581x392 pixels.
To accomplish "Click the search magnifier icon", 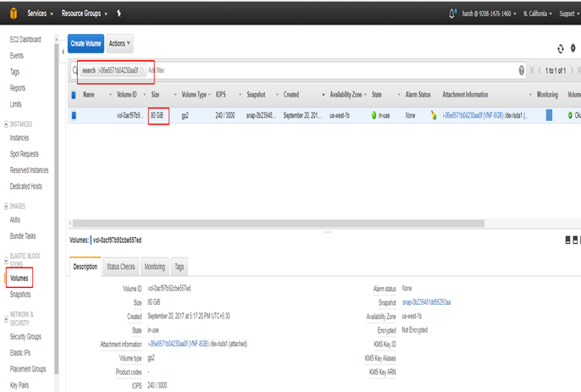I will 75,70.
